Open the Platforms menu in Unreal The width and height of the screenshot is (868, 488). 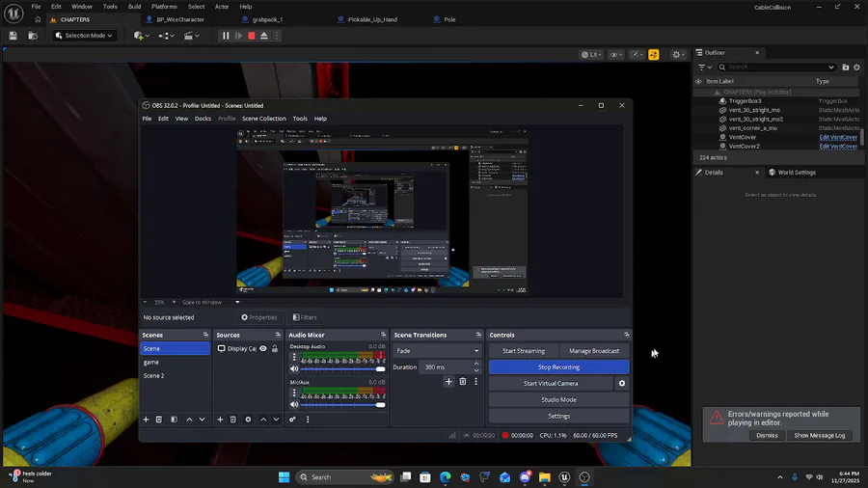click(164, 7)
